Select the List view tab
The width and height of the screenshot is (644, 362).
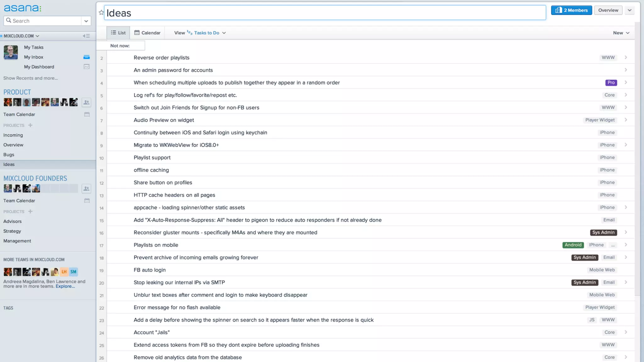click(118, 33)
